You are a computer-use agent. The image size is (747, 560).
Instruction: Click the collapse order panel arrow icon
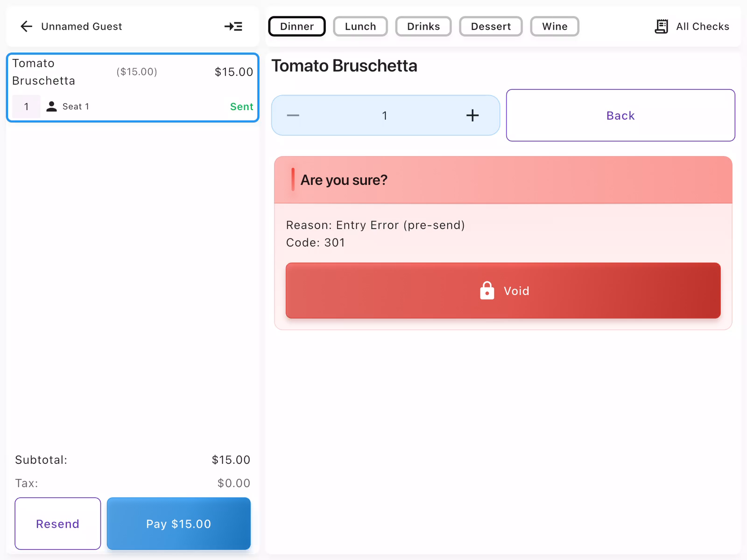coord(233,27)
